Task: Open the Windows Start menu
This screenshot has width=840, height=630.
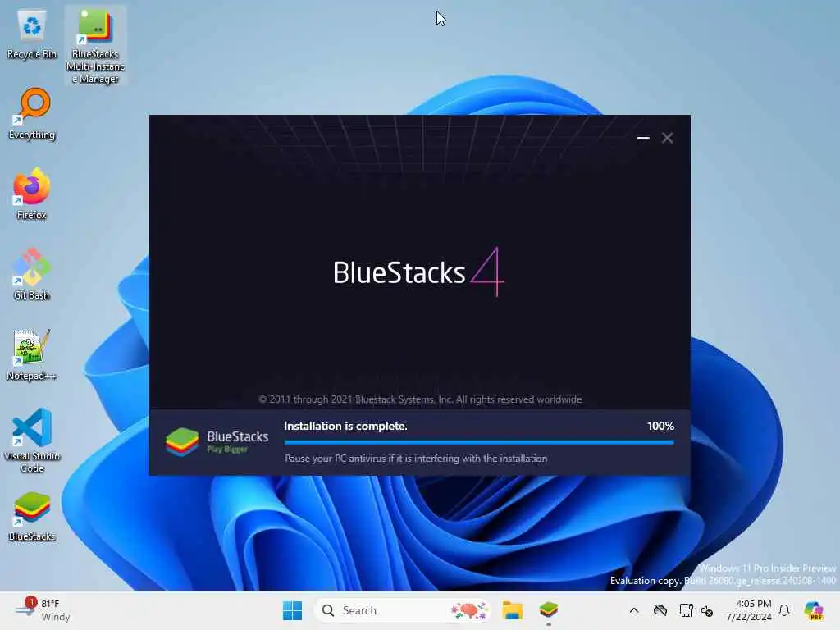Action: pos(293,610)
